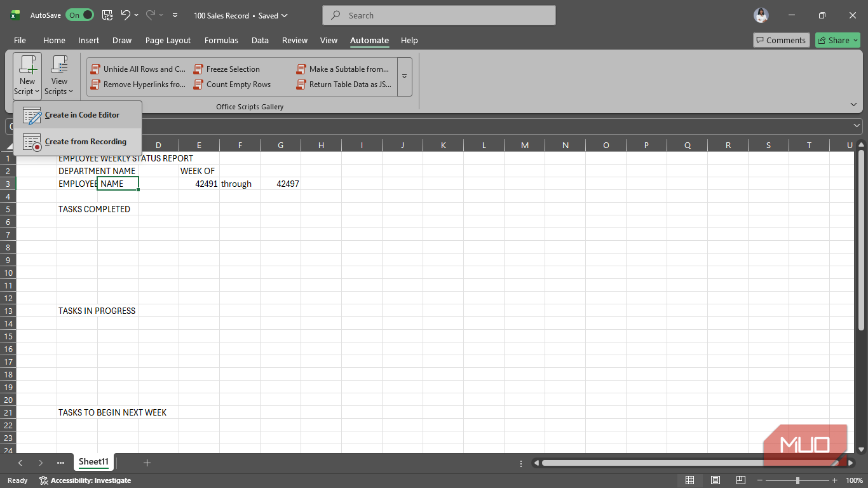Choose Create in Code Editor
Image resolution: width=868 pixels, height=488 pixels.
point(78,115)
